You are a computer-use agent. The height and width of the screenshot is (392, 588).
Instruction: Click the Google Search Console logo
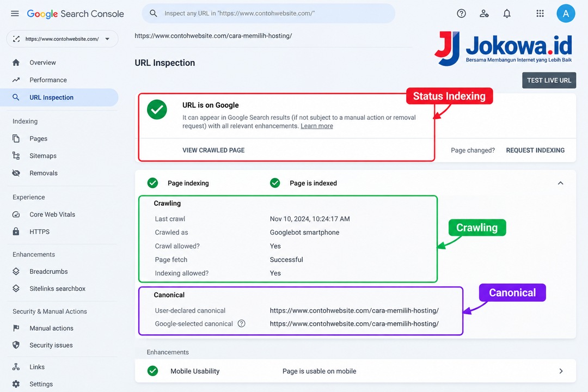click(x=75, y=14)
